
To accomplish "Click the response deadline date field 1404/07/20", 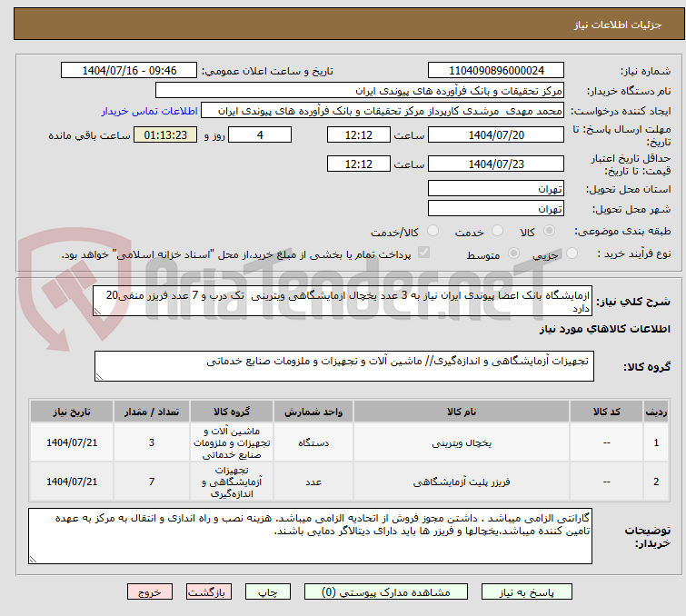I will pyautogui.click(x=496, y=134).
